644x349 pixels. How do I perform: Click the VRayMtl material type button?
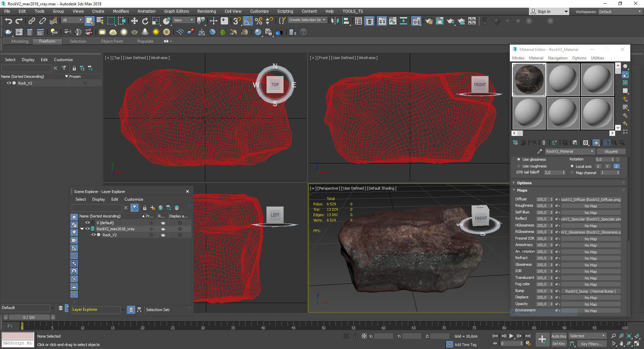pyautogui.click(x=611, y=152)
